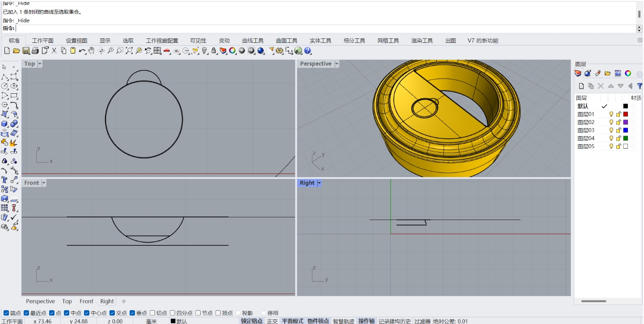Image resolution: width=644 pixels, height=324 pixels.
Task: Open the 标准 toolbar tab
Action: pyautogui.click(x=14, y=41)
